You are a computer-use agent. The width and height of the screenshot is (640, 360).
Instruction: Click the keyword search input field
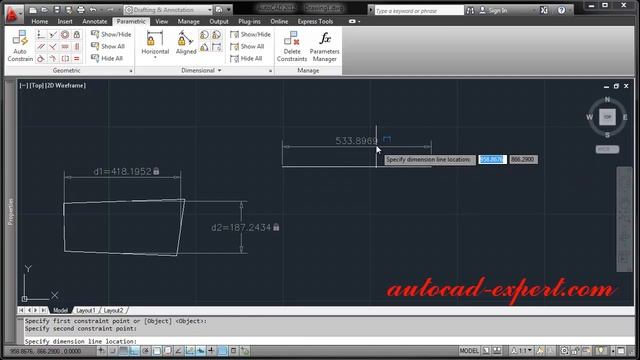tap(419, 11)
